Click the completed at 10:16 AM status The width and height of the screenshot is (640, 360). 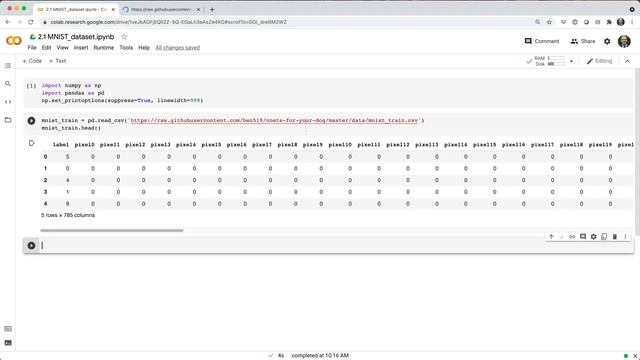click(320, 356)
